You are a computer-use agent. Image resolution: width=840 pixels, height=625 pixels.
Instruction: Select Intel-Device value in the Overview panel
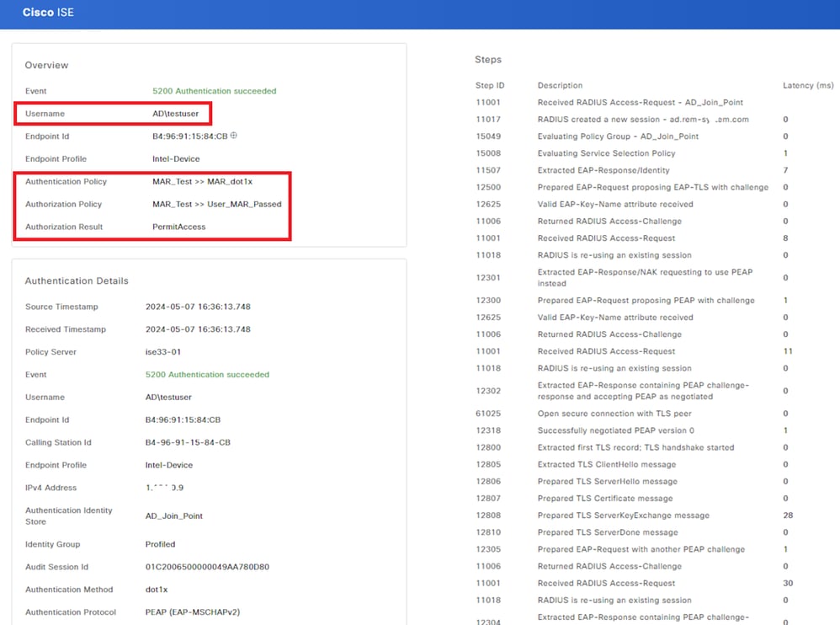point(176,158)
